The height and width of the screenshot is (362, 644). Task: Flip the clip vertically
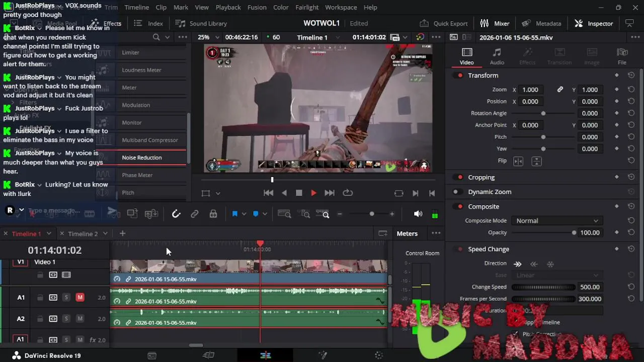[x=536, y=161]
